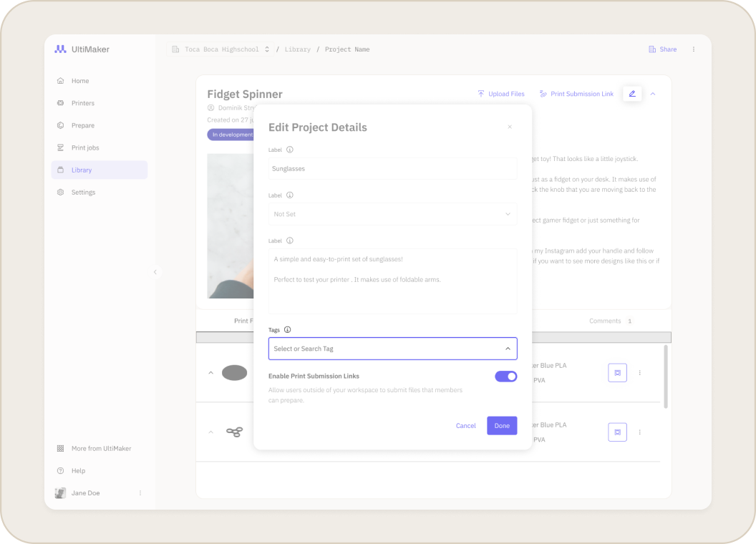Viewport: 756px width, 544px height.
Task: Click the Help question mark icon
Action: (x=60, y=471)
